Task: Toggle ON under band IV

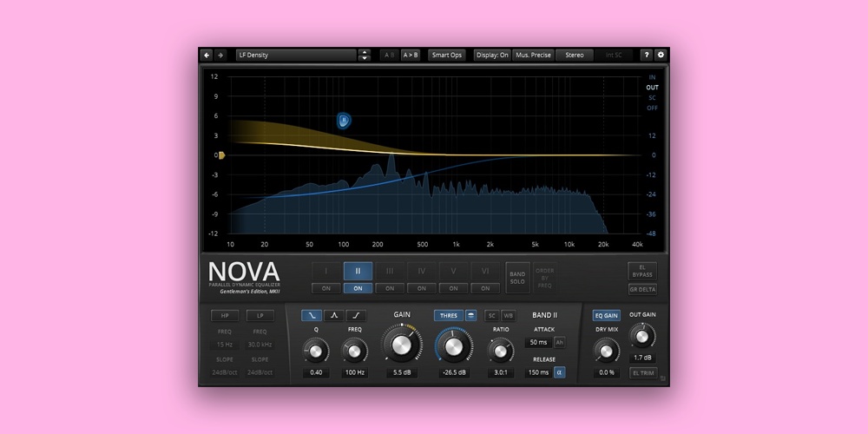Action: tap(422, 288)
